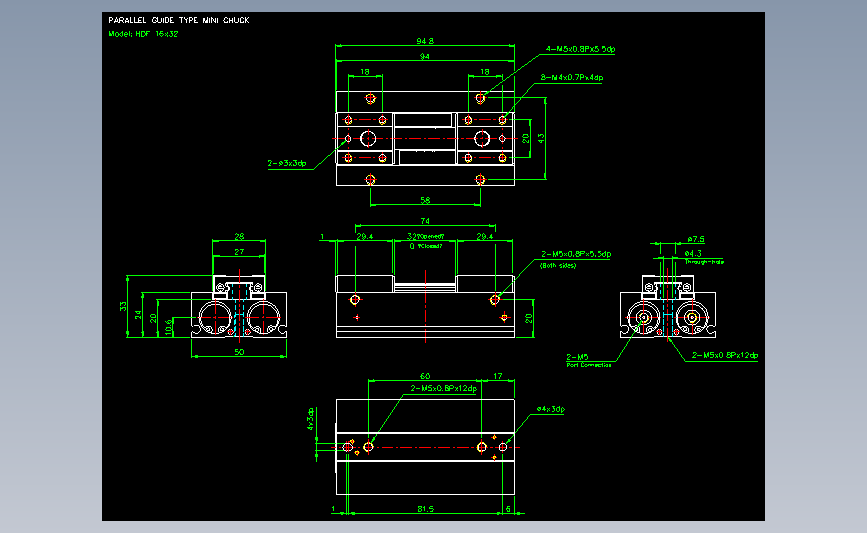
Task: Click the '2-ø3x3dp' pin hole callout
Action: (x=286, y=163)
